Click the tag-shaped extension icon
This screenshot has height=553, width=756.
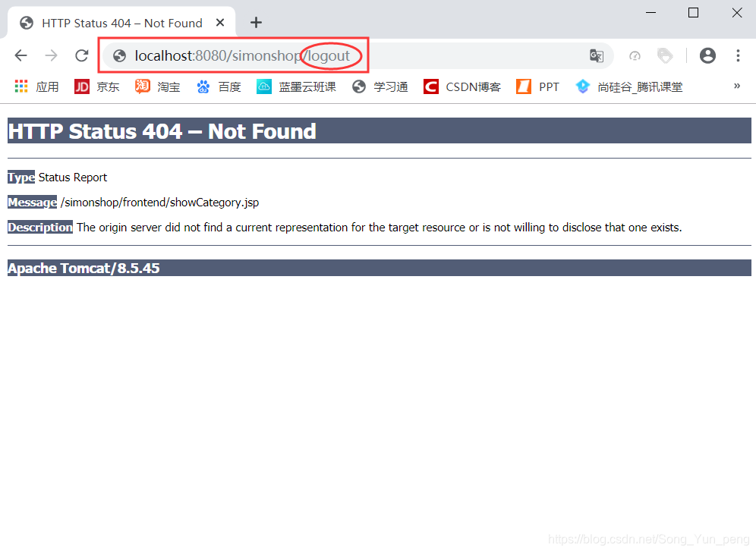[665, 56]
